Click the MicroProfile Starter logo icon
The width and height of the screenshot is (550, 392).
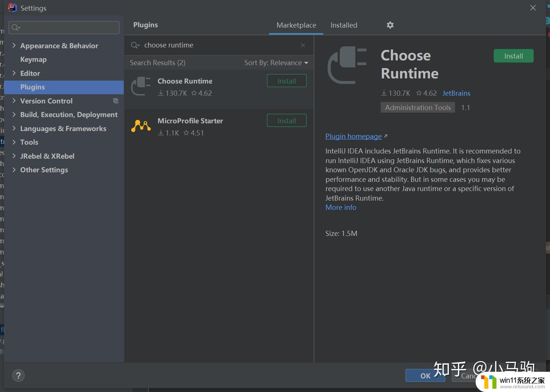(141, 126)
